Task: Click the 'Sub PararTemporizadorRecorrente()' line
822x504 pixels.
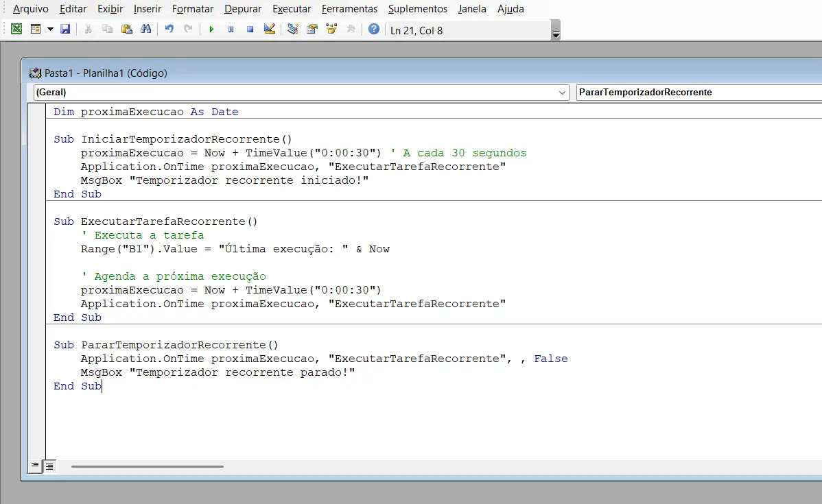Action: coord(165,345)
